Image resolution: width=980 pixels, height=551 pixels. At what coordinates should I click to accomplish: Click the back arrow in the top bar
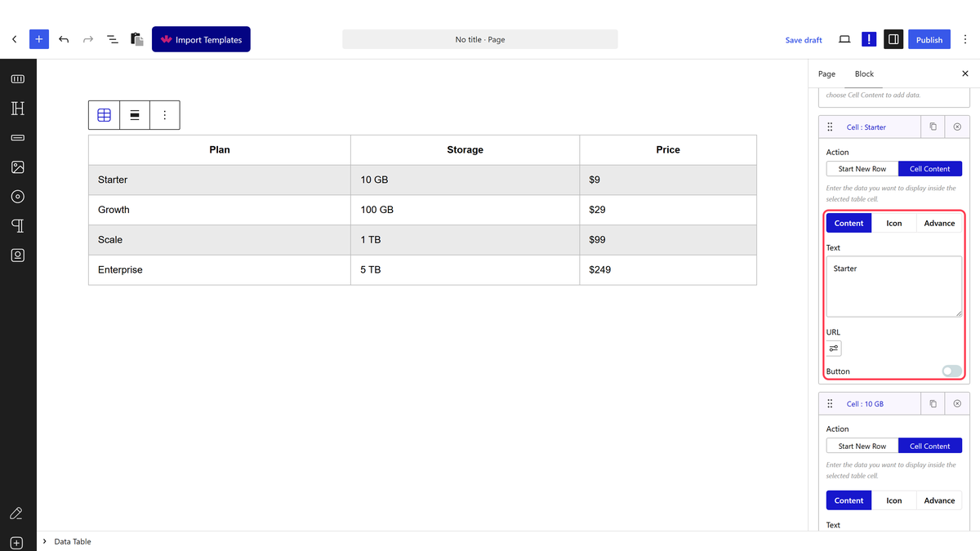coord(14,39)
